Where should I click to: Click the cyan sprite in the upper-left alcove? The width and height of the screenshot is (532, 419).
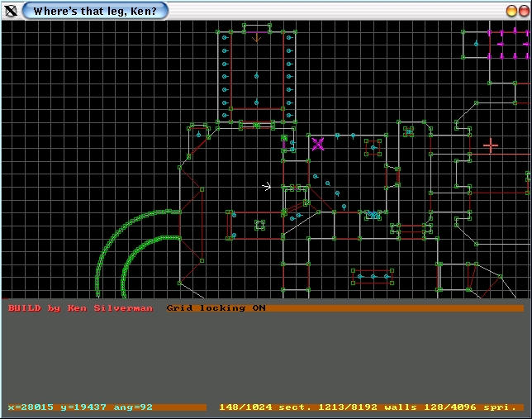click(198, 135)
